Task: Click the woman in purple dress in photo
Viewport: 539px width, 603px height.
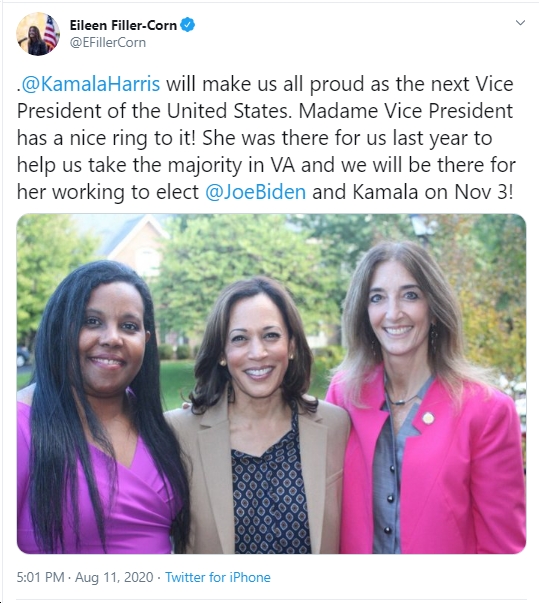Action: click(x=100, y=408)
